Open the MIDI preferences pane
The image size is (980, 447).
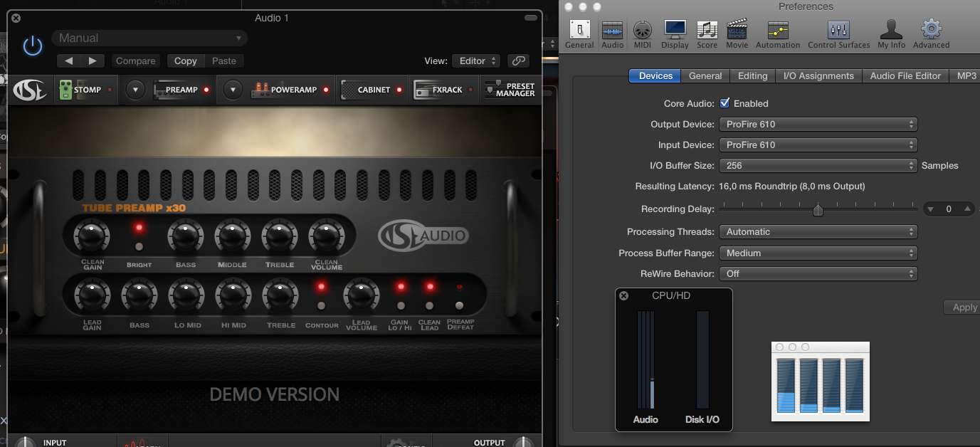point(642,33)
